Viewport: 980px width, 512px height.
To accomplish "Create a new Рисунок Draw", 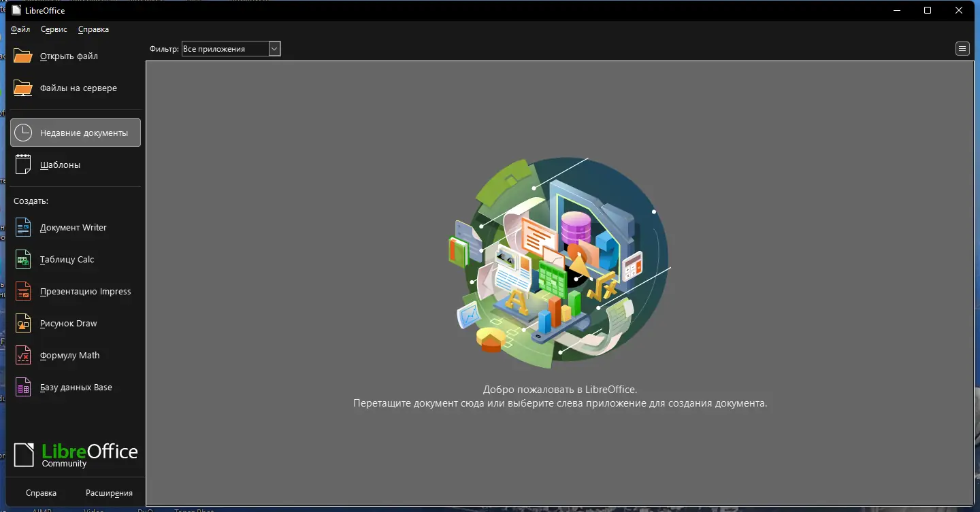I will coord(76,323).
